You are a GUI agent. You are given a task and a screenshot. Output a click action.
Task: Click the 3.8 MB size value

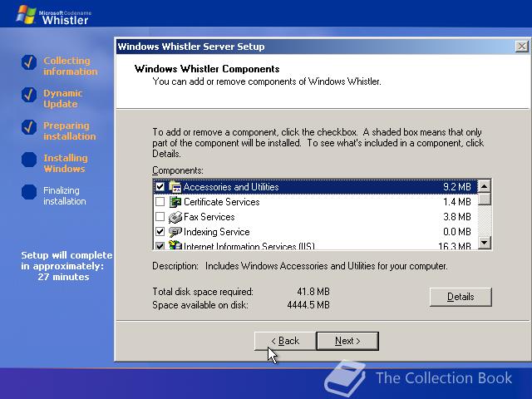click(457, 217)
